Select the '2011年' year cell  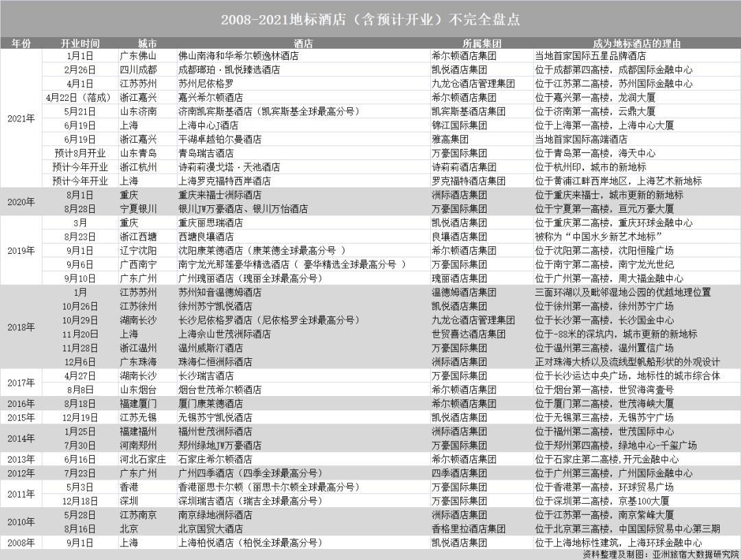click(21, 494)
